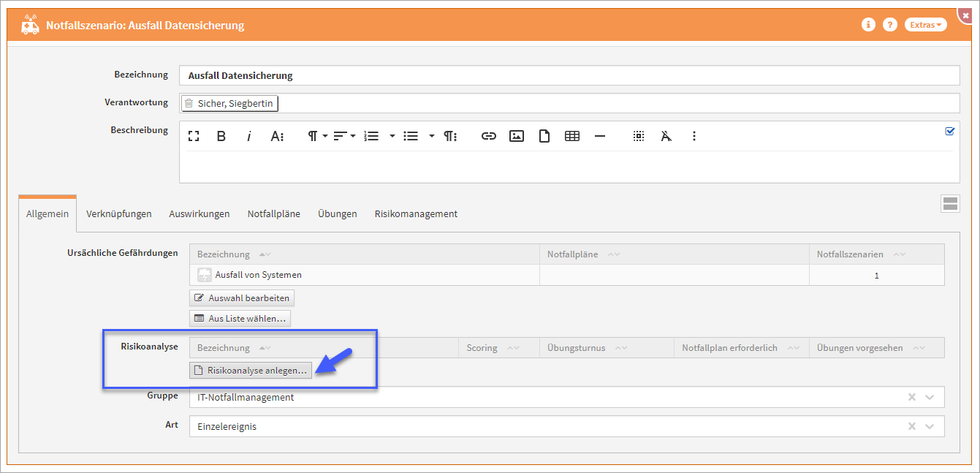Image resolution: width=980 pixels, height=473 pixels.
Task: Click Auswahl bearbeiten button
Action: tap(242, 298)
